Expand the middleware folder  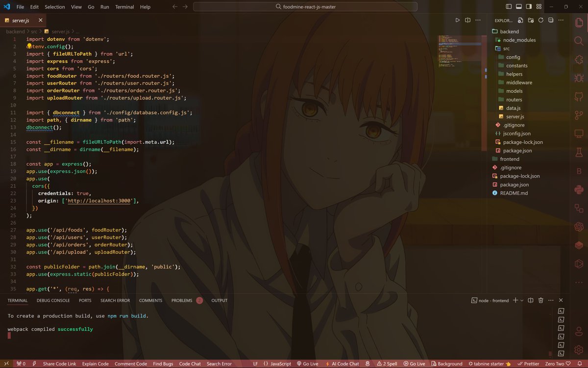click(x=519, y=82)
